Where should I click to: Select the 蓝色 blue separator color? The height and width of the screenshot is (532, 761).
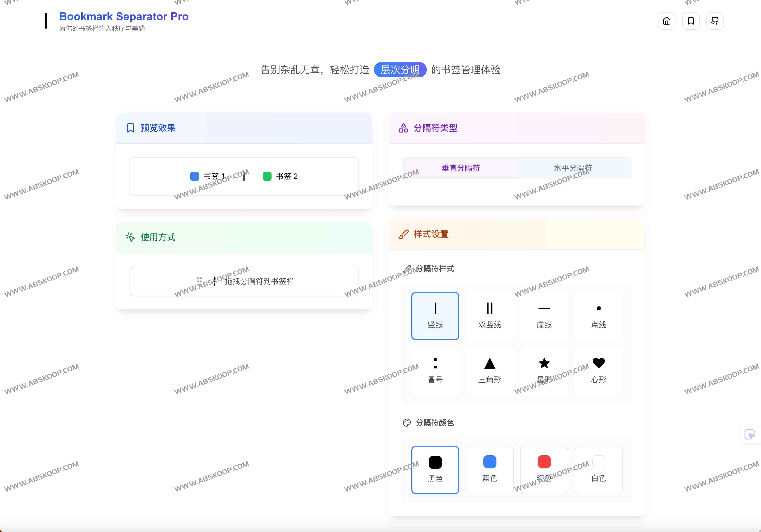point(489,470)
